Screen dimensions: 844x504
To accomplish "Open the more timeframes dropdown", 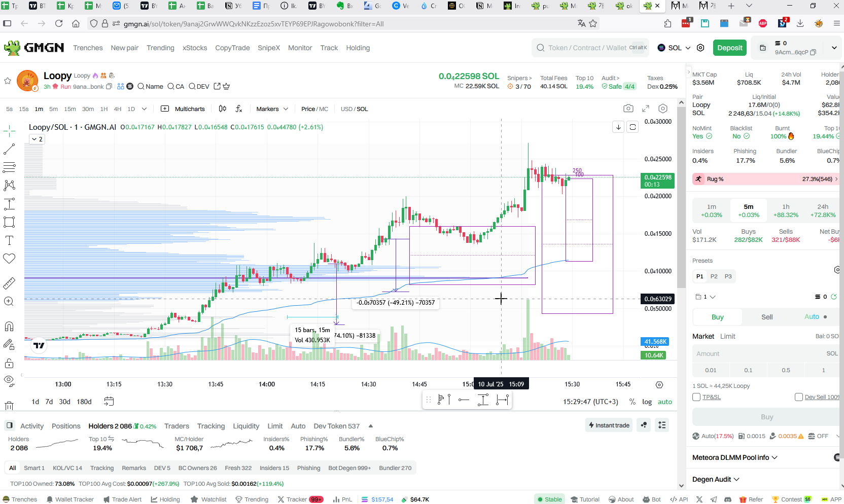I will click(x=144, y=109).
